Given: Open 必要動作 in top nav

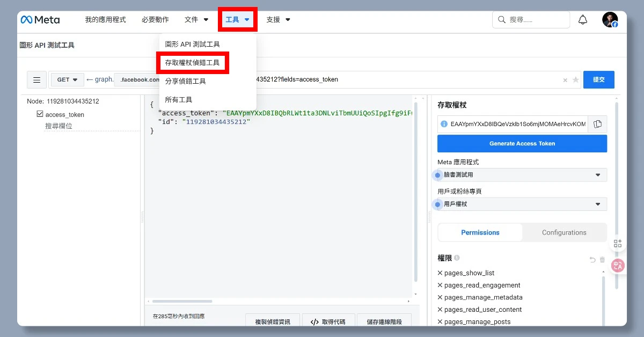Looking at the screenshot, I should pos(155,20).
